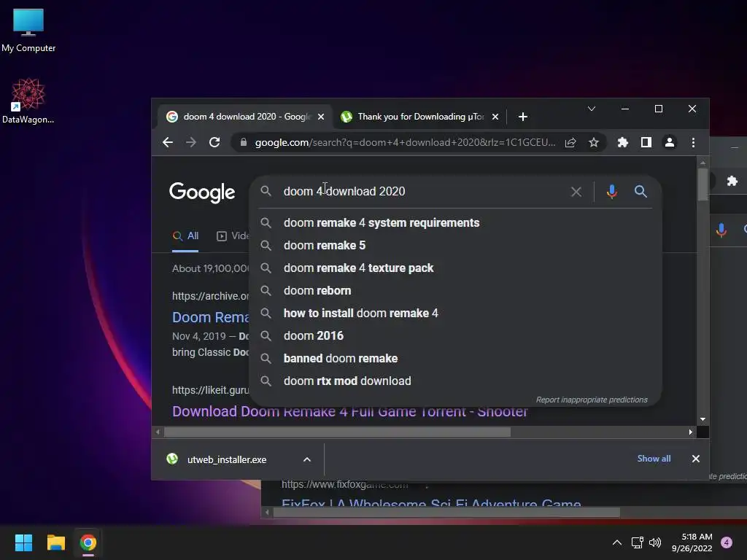Reload the Google search page
Viewport: 747px width, 560px height.
pyautogui.click(x=214, y=142)
